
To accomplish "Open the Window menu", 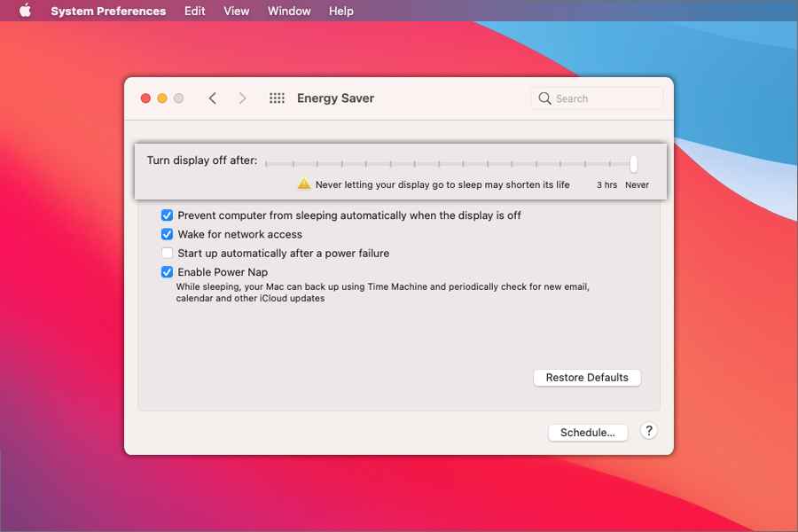I will pos(289,12).
